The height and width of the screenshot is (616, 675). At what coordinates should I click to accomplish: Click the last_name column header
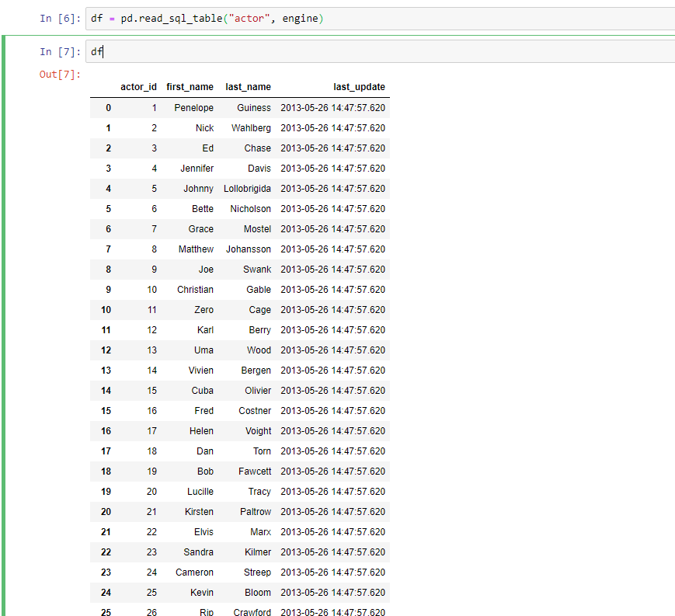click(x=248, y=87)
